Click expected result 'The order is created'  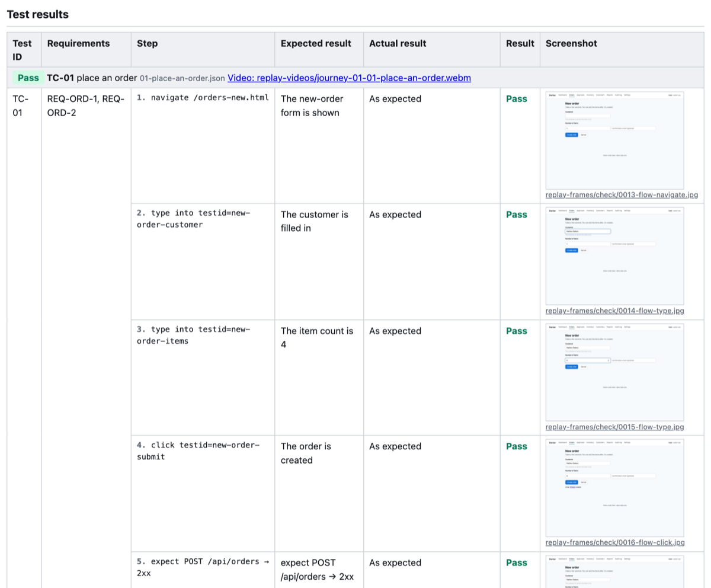[x=306, y=453]
